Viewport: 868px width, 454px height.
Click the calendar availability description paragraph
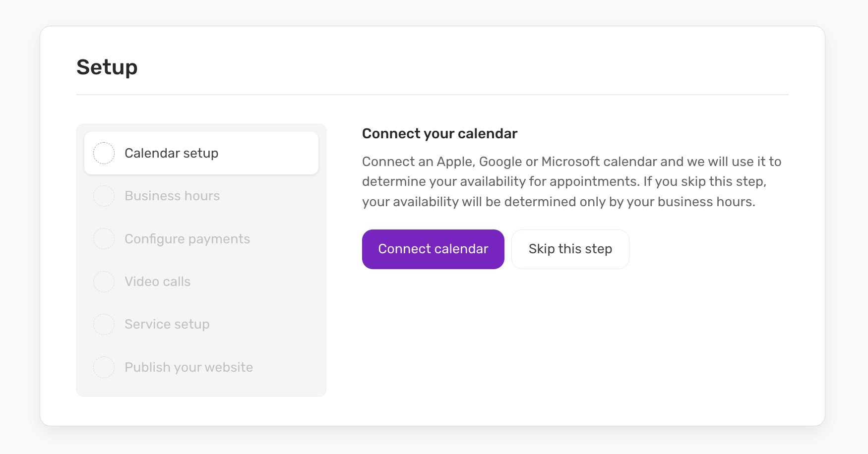(x=571, y=181)
